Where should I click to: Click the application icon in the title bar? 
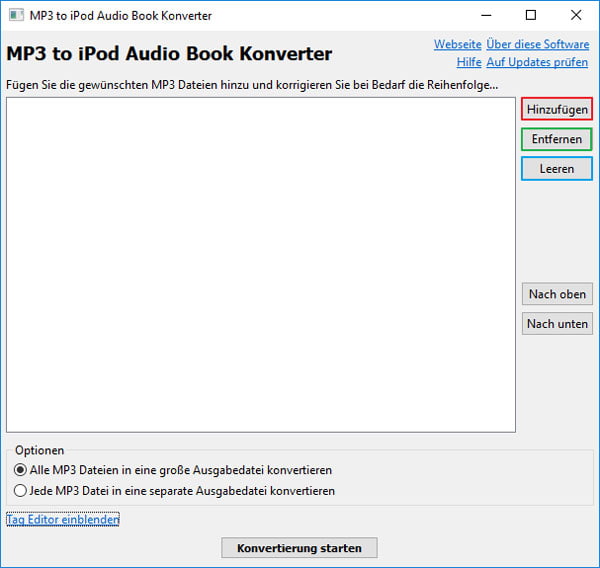click(15, 16)
